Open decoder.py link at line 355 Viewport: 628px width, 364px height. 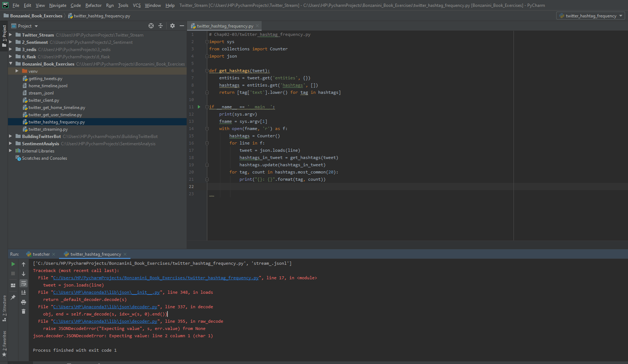coord(105,321)
